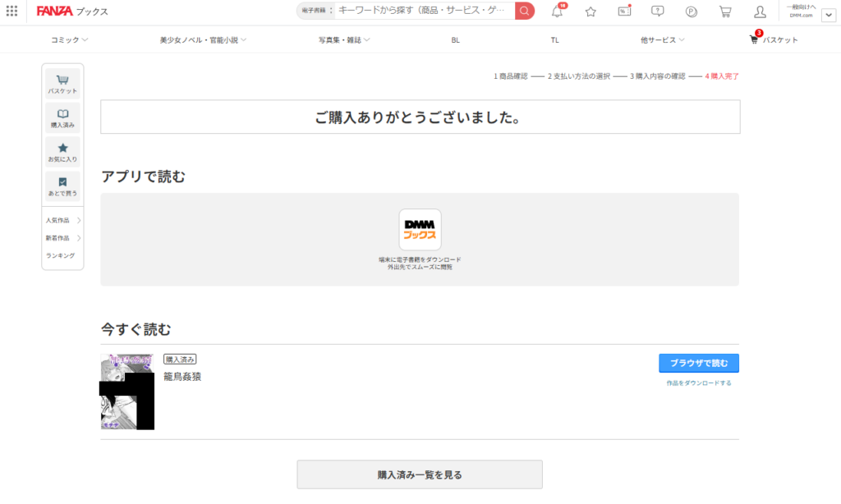Click the DMM ブックス app icon
841x504 pixels.
(x=420, y=230)
